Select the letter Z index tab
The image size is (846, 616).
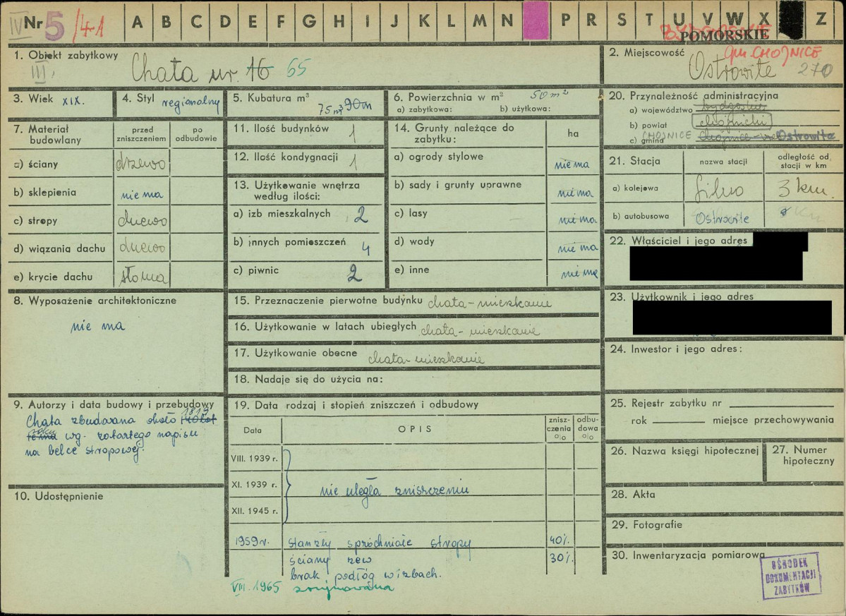pyautogui.click(x=821, y=20)
